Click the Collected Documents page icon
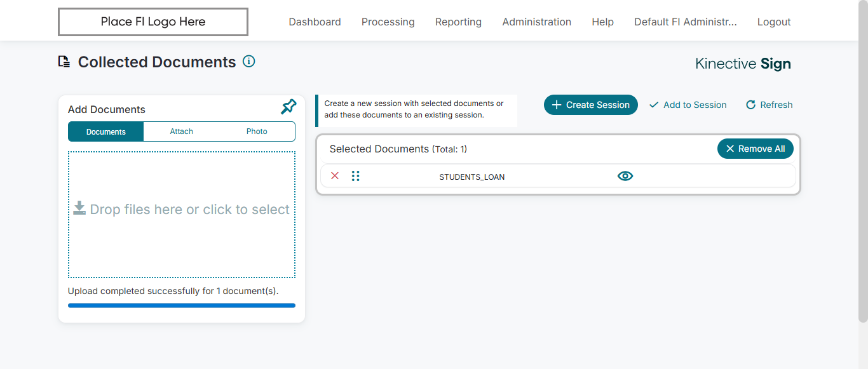This screenshot has width=868, height=369. click(64, 62)
